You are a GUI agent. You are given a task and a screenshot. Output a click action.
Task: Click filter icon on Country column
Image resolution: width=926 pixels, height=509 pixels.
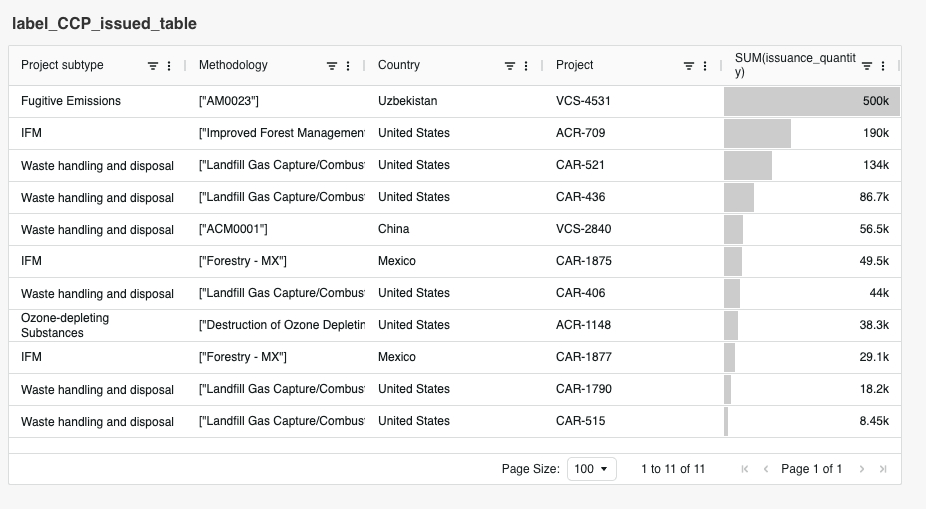(510, 66)
